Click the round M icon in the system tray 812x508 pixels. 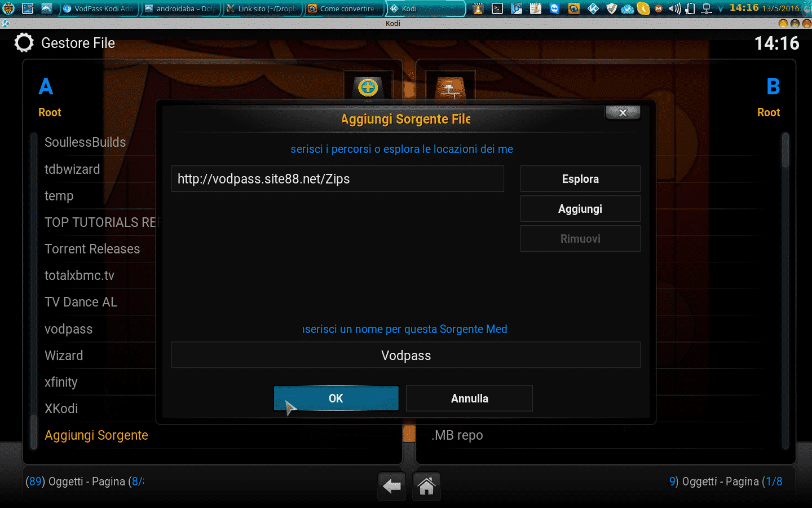(x=659, y=8)
